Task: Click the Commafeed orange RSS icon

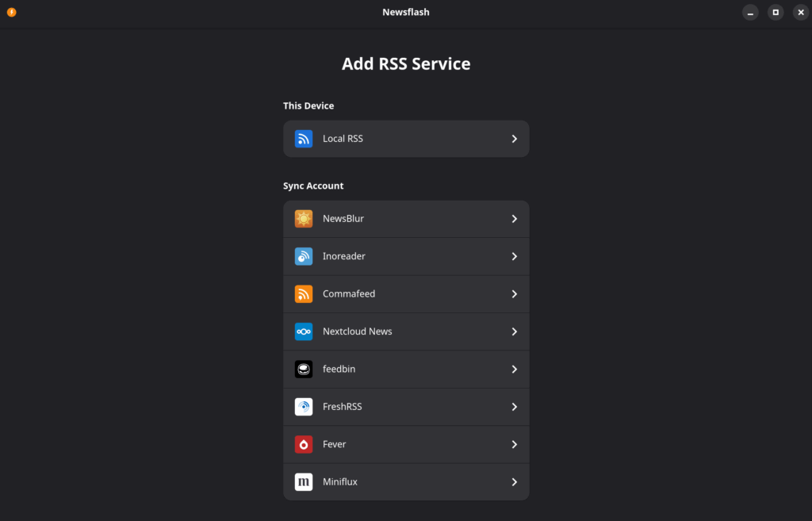Action: 304,293
